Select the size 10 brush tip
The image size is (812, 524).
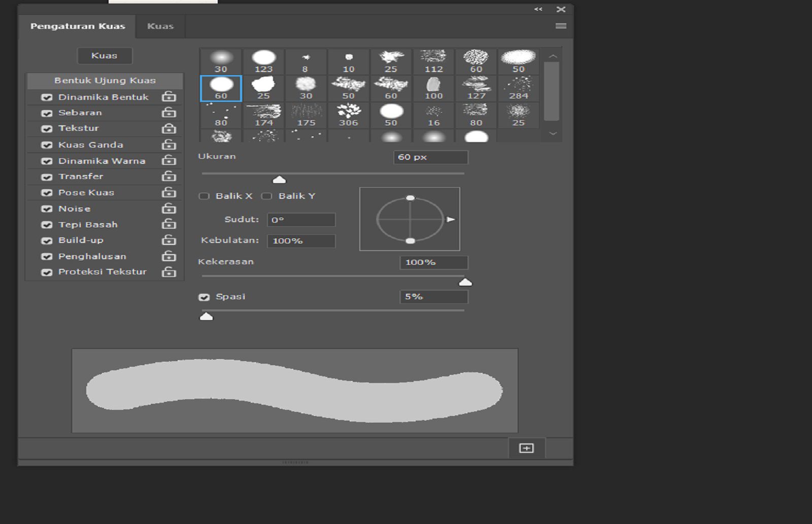[349, 62]
